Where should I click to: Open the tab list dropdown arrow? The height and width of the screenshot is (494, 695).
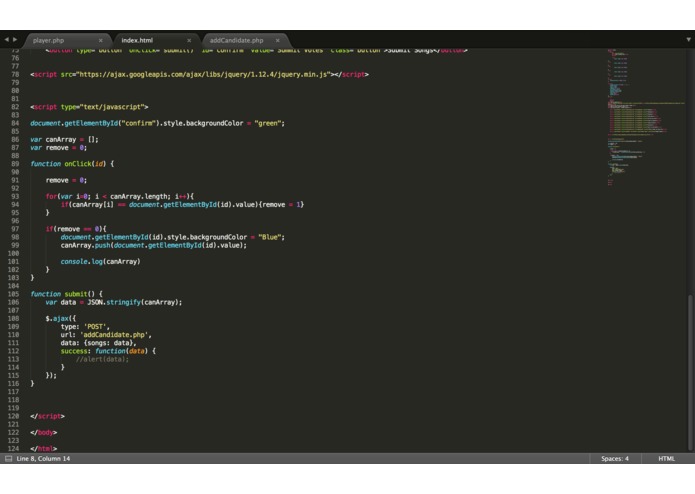tap(688, 39)
